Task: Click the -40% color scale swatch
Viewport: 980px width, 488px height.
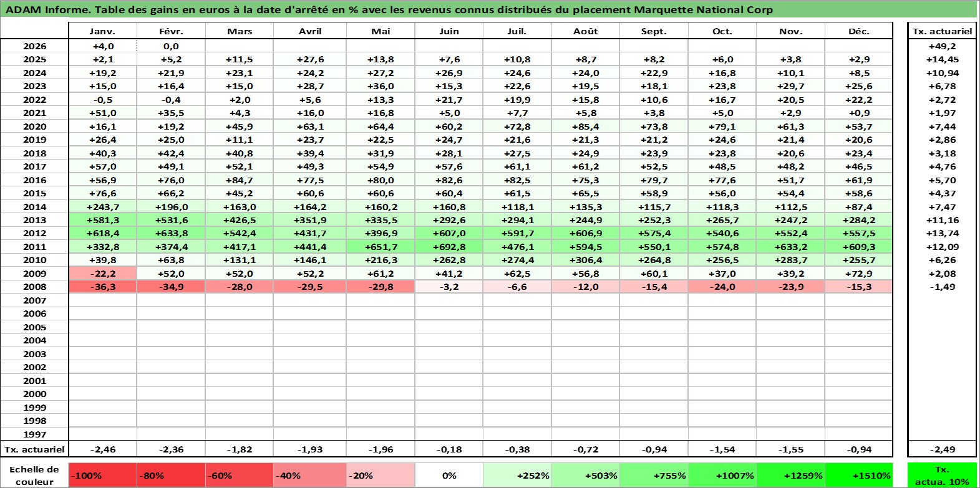Action: tap(310, 476)
